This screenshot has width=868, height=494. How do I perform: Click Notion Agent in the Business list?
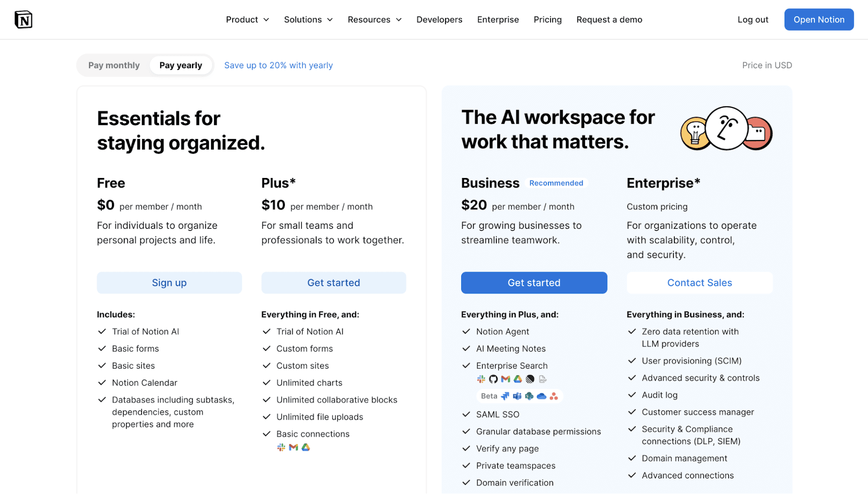(x=503, y=332)
